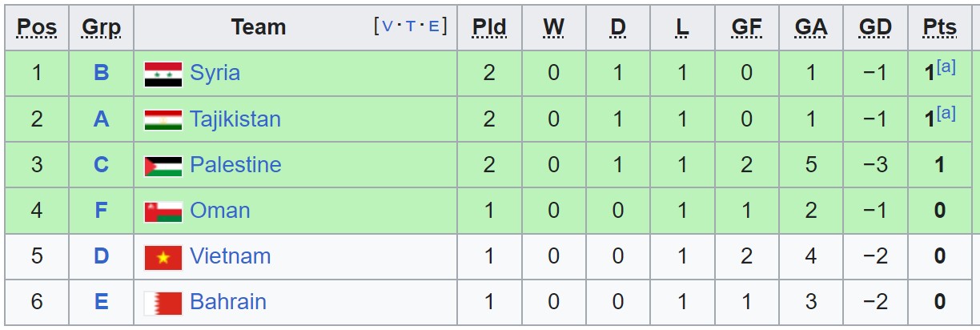Image resolution: width=980 pixels, height=330 pixels.
Task: Click the Bahrain flag icon
Action: (163, 303)
